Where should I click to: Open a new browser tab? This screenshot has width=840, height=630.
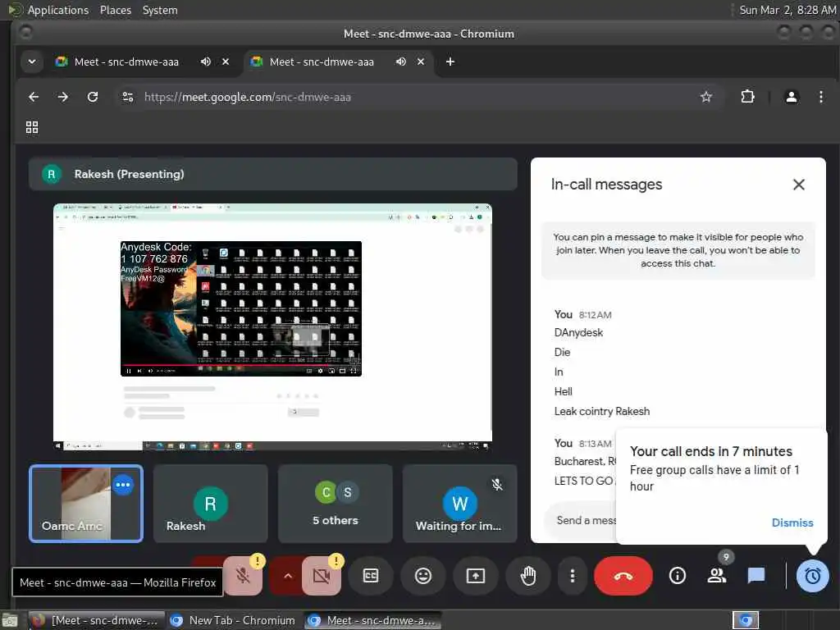(450, 62)
